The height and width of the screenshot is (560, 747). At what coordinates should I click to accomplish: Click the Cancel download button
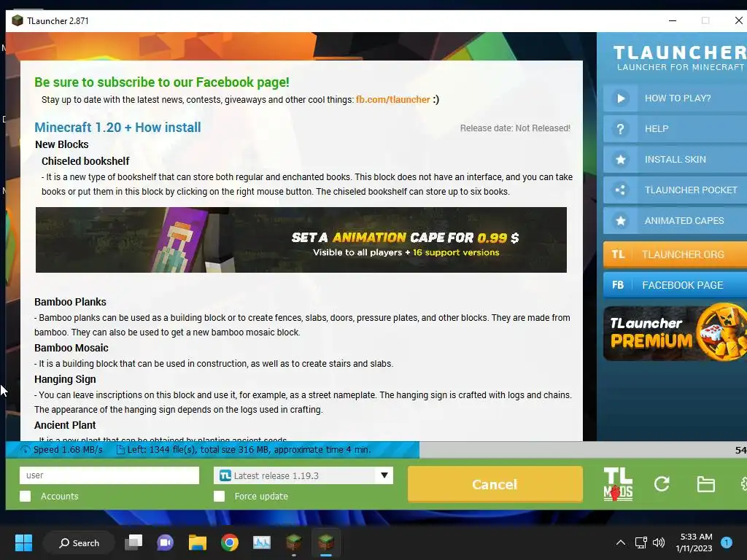tap(495, 484)
